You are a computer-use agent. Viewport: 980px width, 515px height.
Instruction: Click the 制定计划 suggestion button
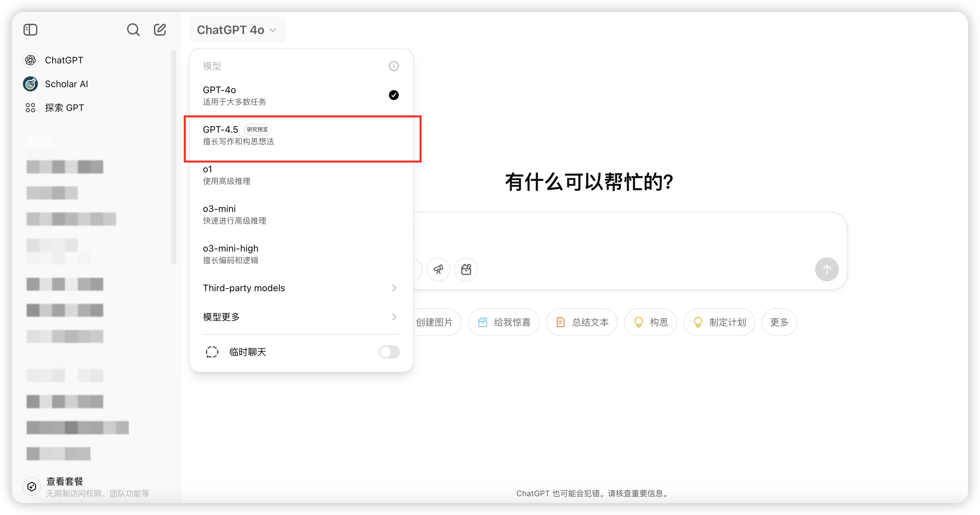coord(719,322)
